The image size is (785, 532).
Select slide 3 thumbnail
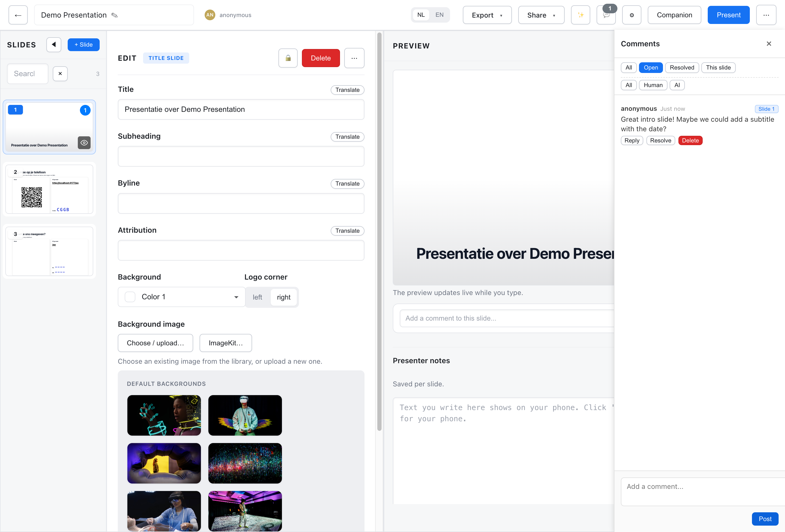coord(49,251)
